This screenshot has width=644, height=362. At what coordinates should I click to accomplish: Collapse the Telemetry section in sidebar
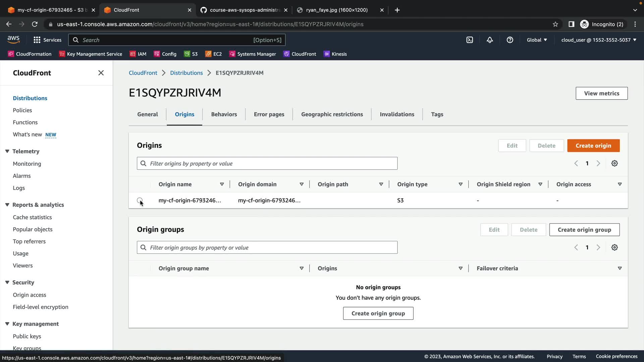tap(7, 151)
